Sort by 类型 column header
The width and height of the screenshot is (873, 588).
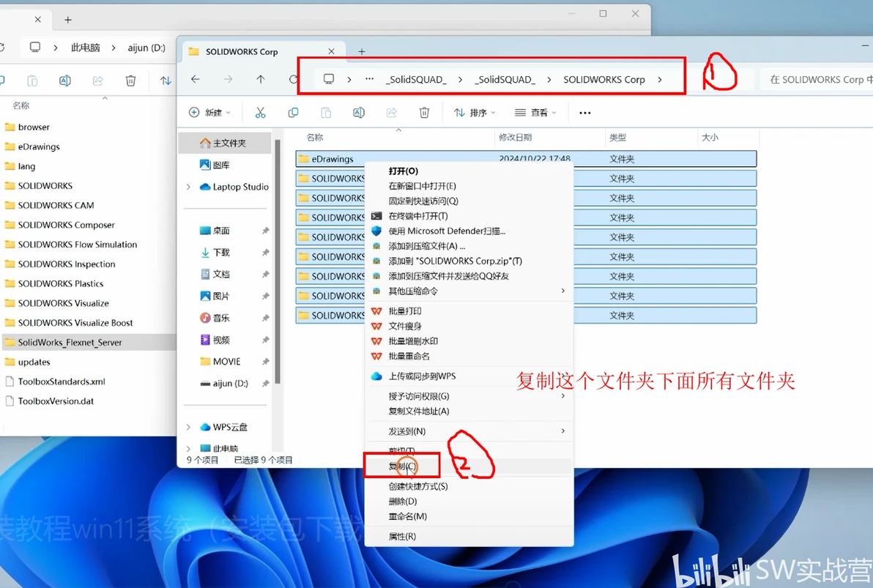pyautogui.click(x=617, y=137)
